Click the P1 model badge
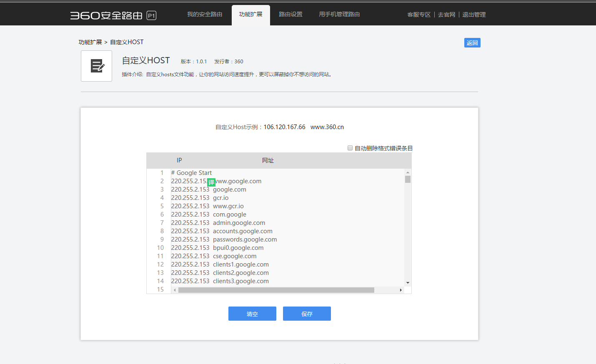 (151, 16)
